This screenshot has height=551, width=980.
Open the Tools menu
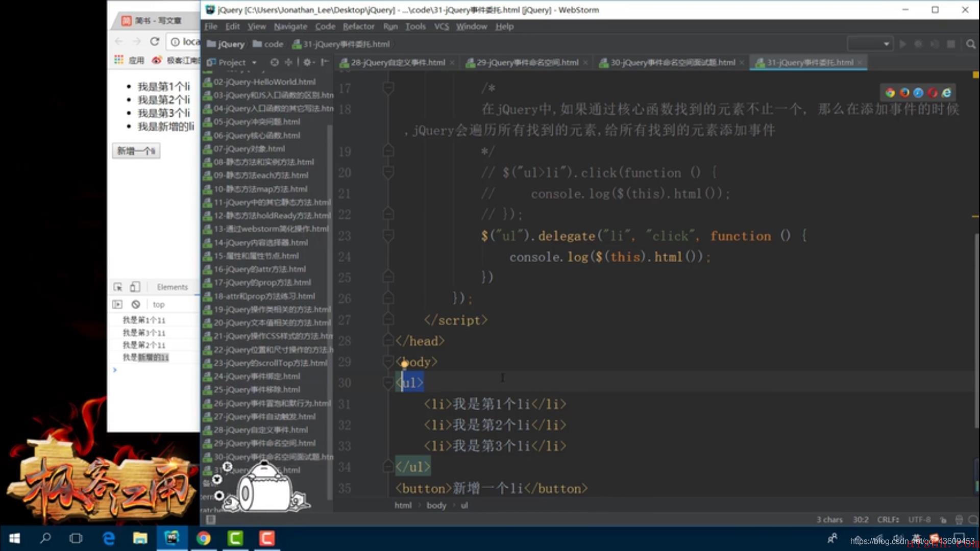coord(415,27)
